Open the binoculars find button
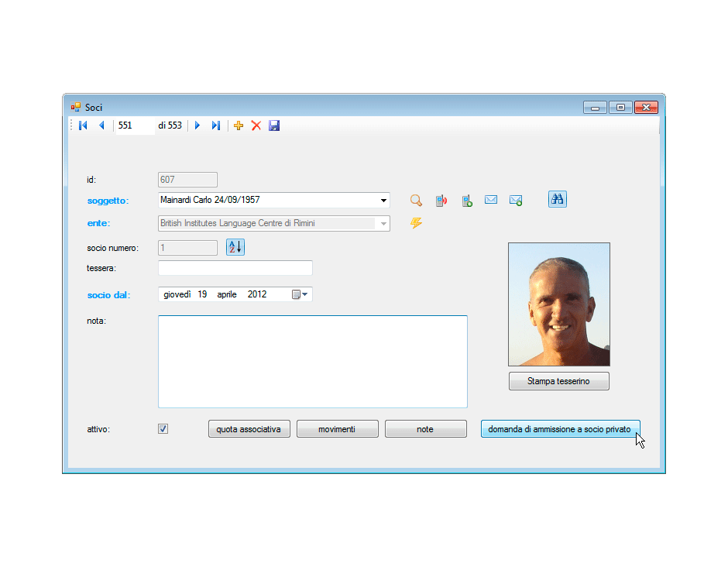728x567 pixels. coord(557,199)
